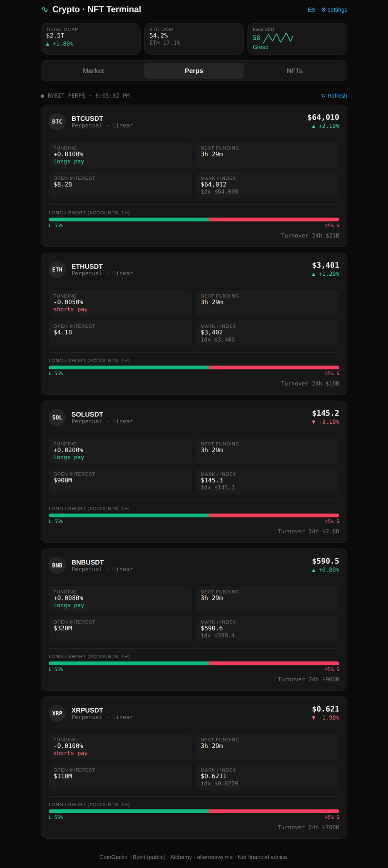Open the NFTs tab
Image resolution: width=388 pixels, height=868 pixels.
click(x=295, y=71)
